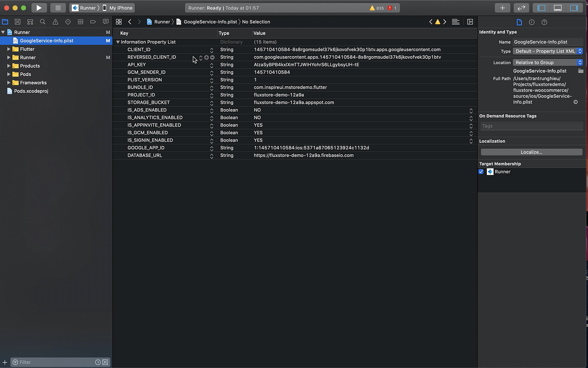This screenshot has height=368, width=588.
Task: Open the Breakpoint navigator
Action: click(93, 21)
